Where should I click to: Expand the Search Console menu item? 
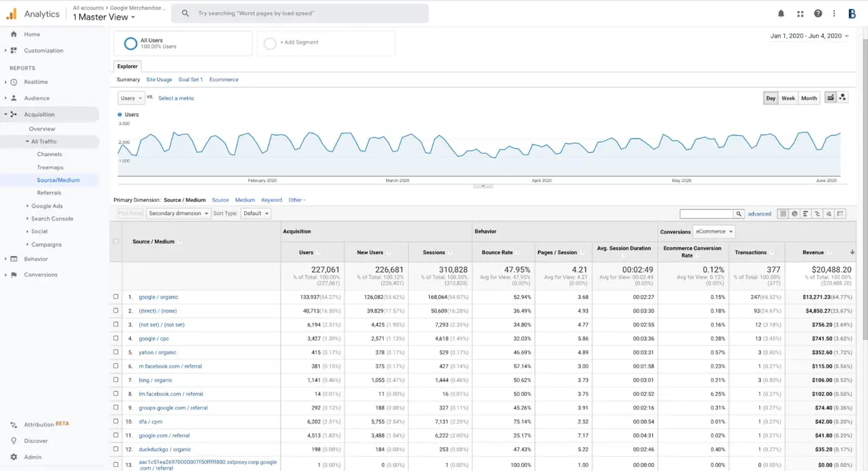pyautogui.click(x=52, y=219)
